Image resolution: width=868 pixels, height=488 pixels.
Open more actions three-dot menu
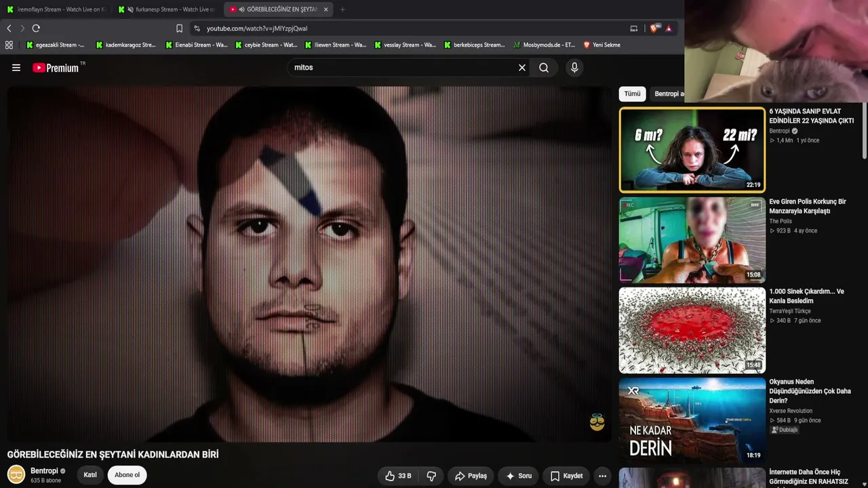602,476
